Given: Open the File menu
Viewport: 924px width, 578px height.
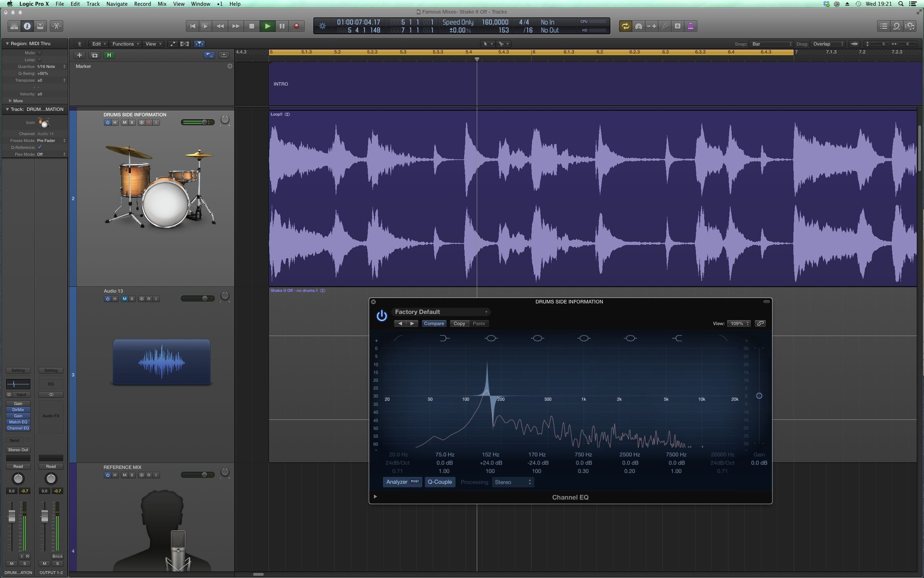Looking at the screenshot, I should tap(60, 4).
